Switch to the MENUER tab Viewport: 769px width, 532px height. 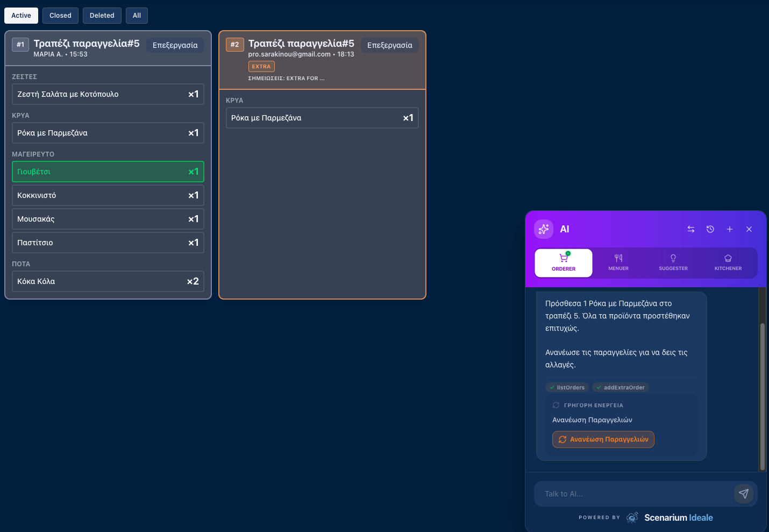[x=618, y=263]
